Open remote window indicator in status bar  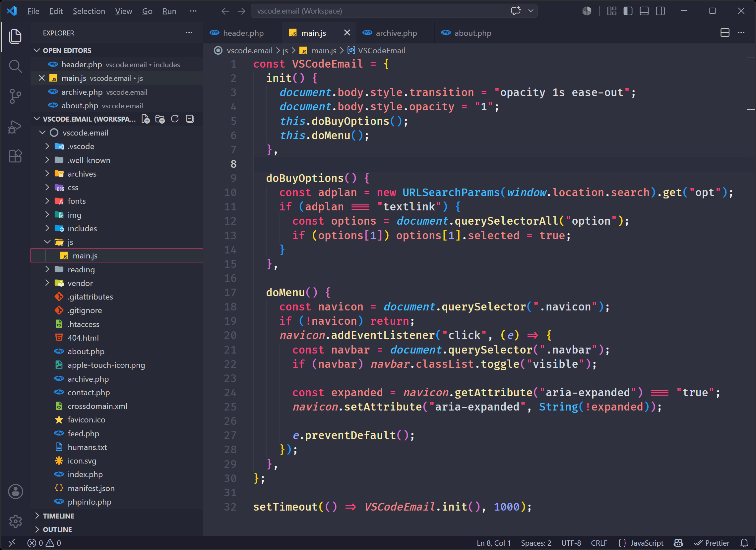[12, 543]
